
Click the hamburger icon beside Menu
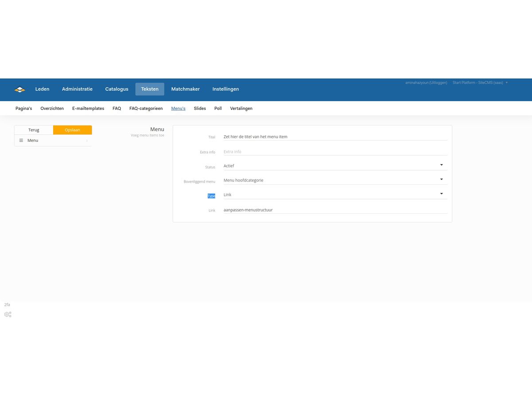21,141
